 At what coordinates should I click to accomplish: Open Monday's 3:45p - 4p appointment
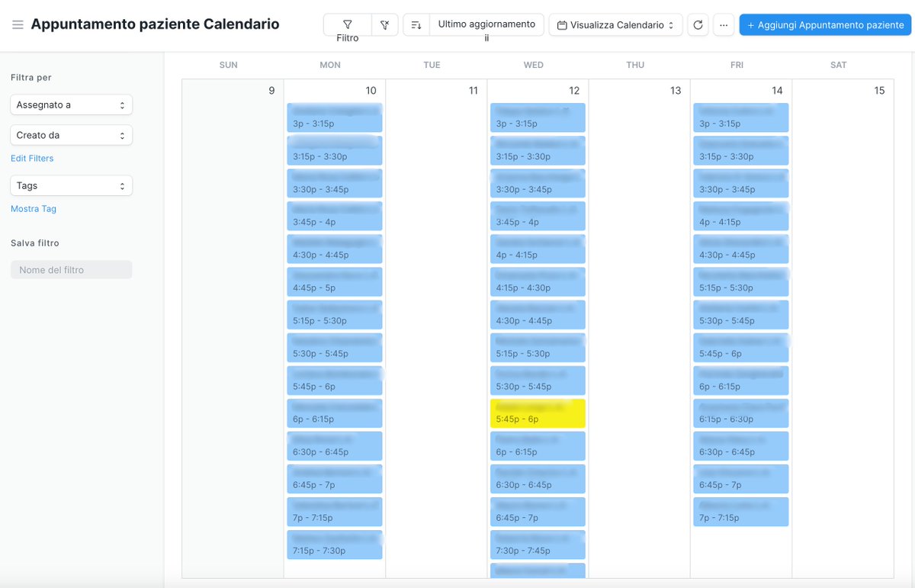[335, 216]
